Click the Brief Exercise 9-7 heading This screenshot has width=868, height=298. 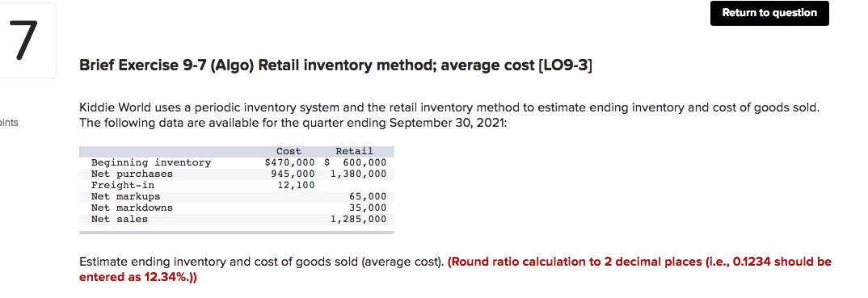335,65
